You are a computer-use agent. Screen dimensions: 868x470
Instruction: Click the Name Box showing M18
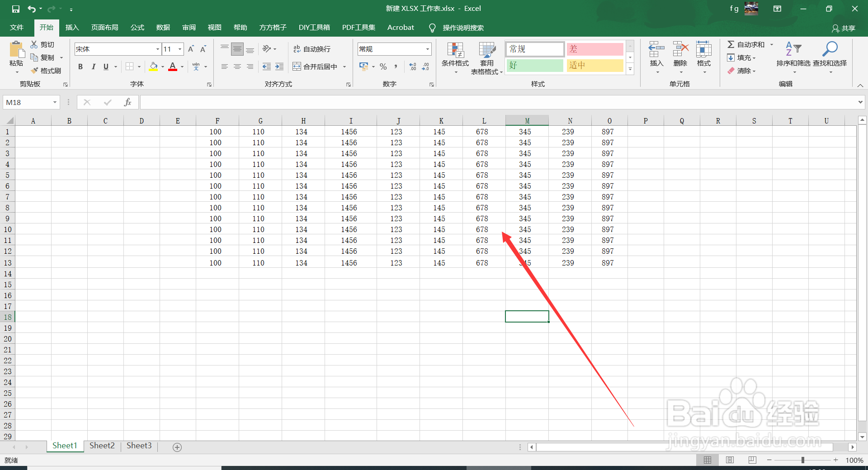click(x=27, y=102)
